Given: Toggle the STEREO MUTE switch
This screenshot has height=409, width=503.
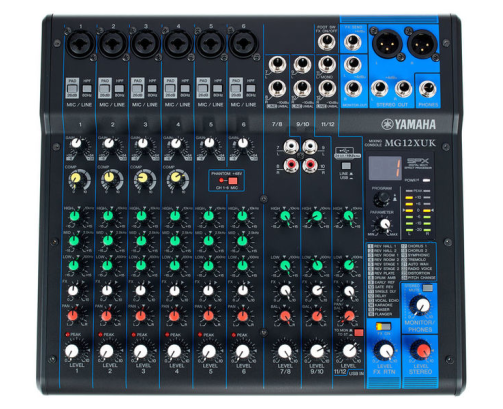Looking at the screenshot, I should [x=427, y=288].
